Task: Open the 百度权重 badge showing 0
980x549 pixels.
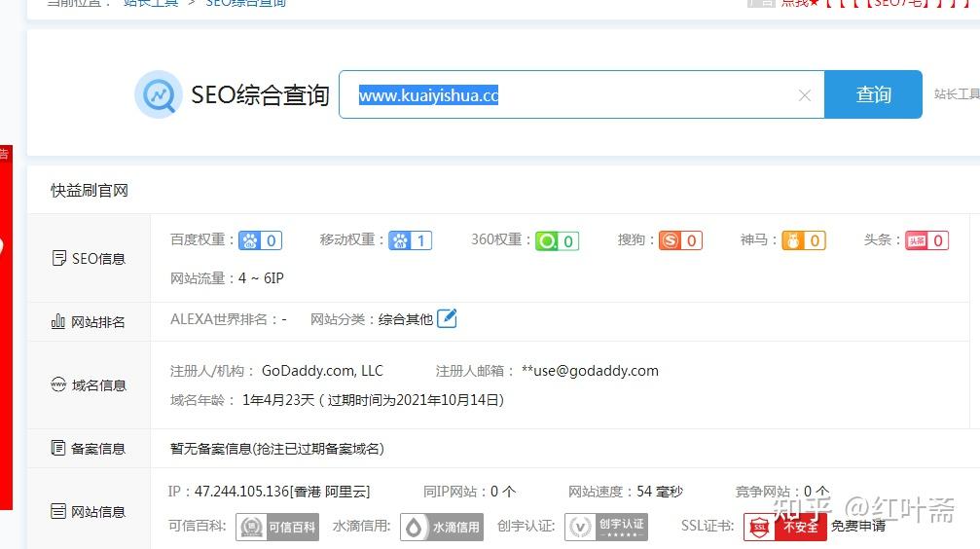Action: pyautogui.click(x=260, y=240)
